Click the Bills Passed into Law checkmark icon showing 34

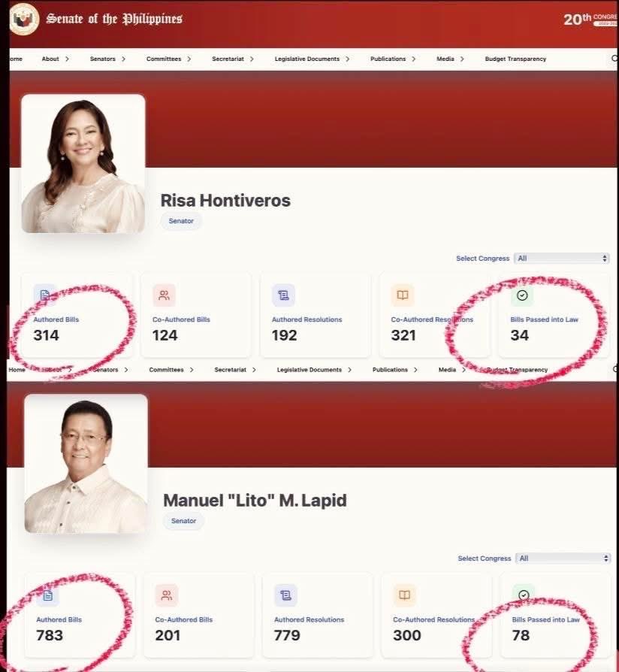[x=522, y=295]
